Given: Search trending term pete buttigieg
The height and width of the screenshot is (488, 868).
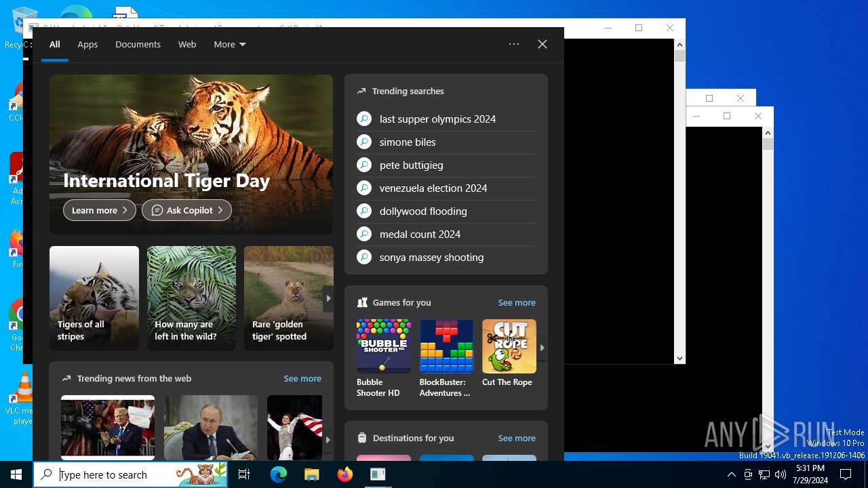Looking at the screenshot, I should click(446, 165).
